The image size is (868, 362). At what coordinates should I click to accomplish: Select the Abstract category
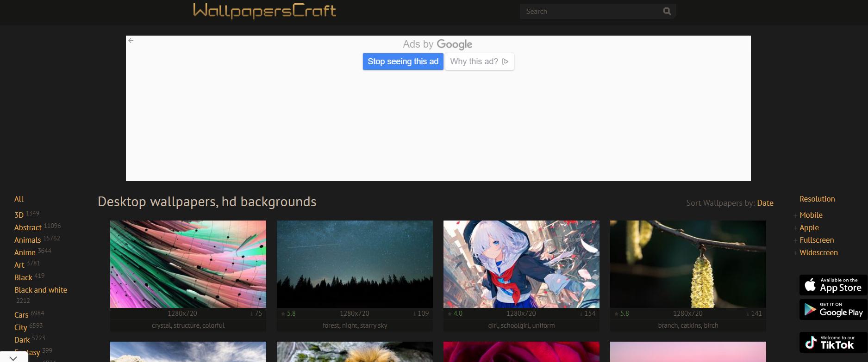pos(28,227)
